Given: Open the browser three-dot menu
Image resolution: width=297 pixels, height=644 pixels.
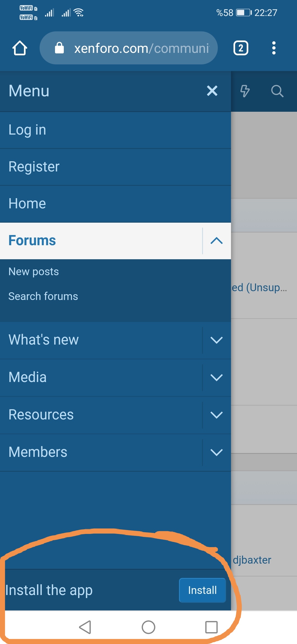Looking at the screenshot, I should 274,48.
